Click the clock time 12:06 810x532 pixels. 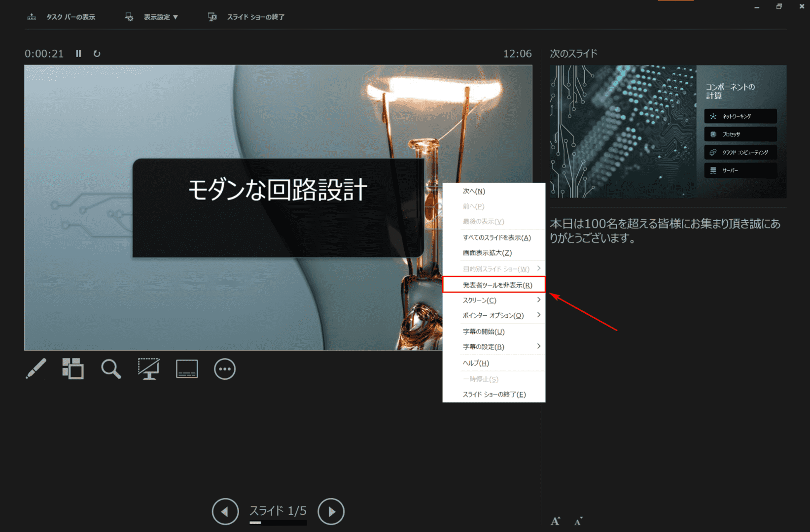[517, 54]
